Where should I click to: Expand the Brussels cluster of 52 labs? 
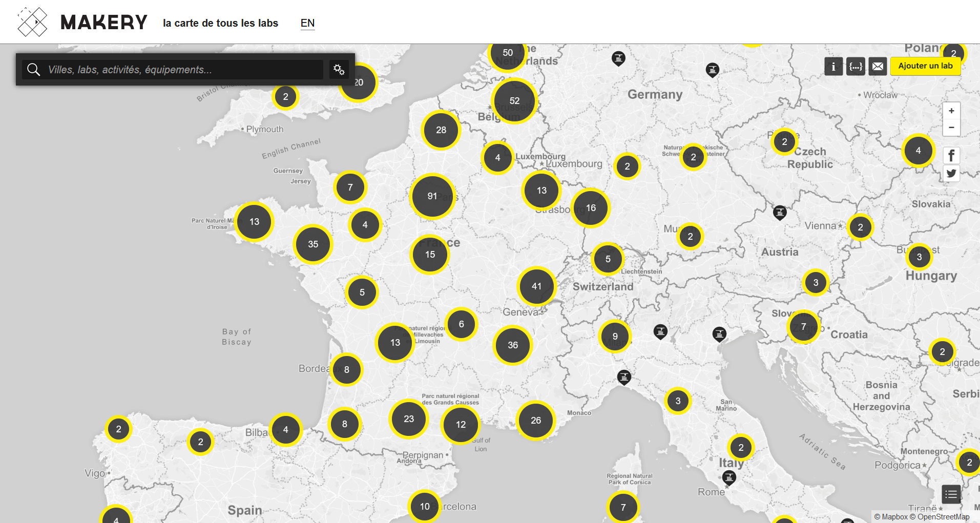pos(514,101)
